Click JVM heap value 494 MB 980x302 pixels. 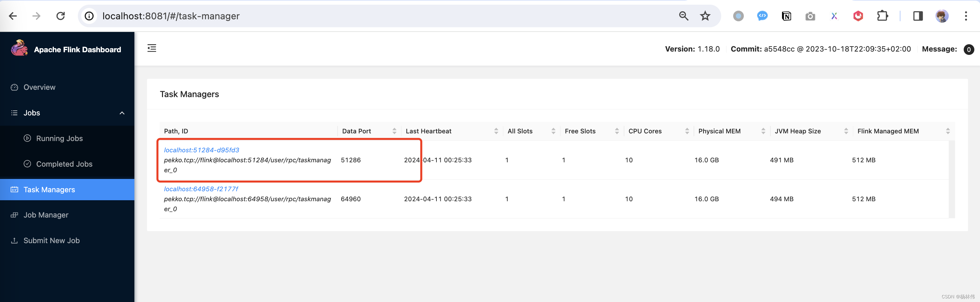(x=782, y=199)
